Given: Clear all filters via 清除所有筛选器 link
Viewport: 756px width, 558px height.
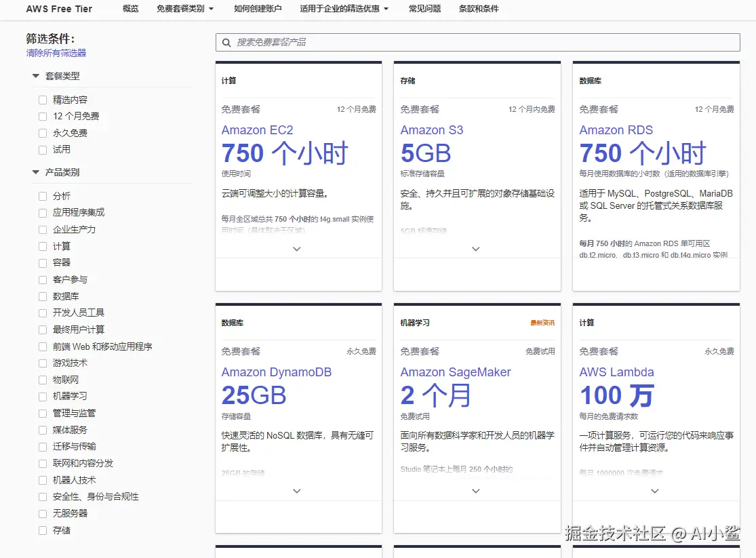Looking at the screenshot, I should [x=56, y=53].
